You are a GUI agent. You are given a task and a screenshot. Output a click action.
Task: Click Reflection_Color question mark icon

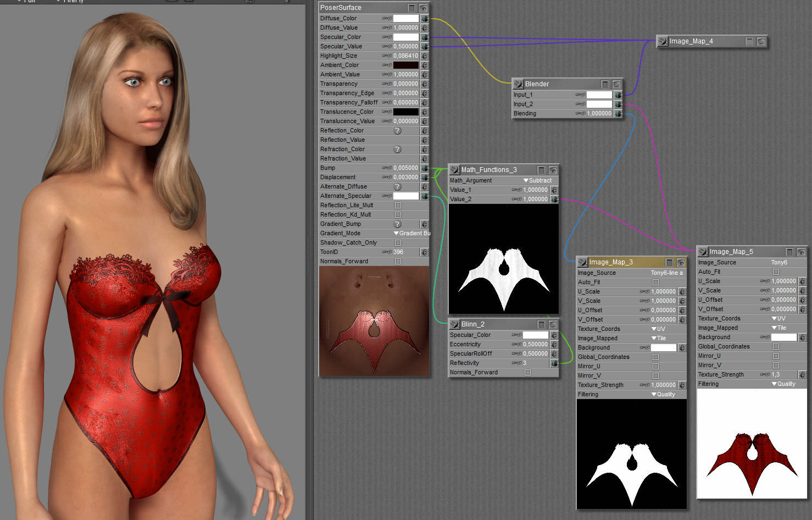point(398,131)
